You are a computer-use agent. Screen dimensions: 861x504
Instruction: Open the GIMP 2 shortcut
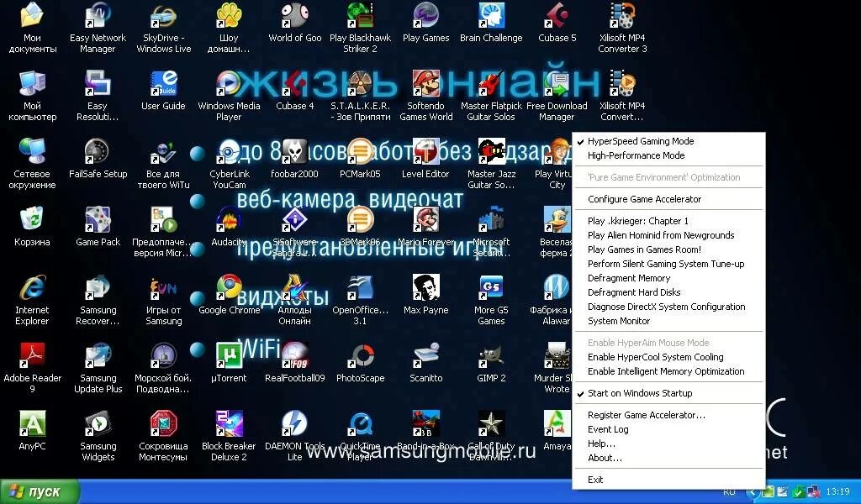click(491, 356)
